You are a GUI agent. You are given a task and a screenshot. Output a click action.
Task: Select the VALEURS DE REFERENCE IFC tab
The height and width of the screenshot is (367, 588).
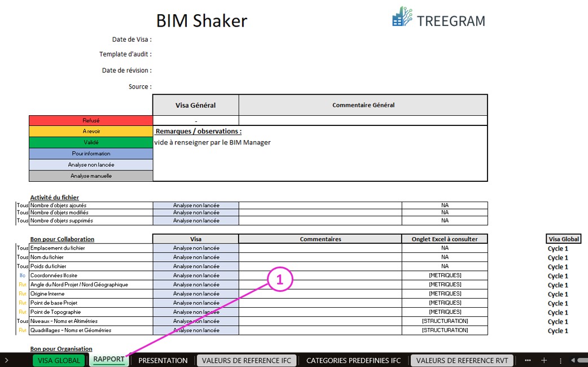tap(247, 360)
